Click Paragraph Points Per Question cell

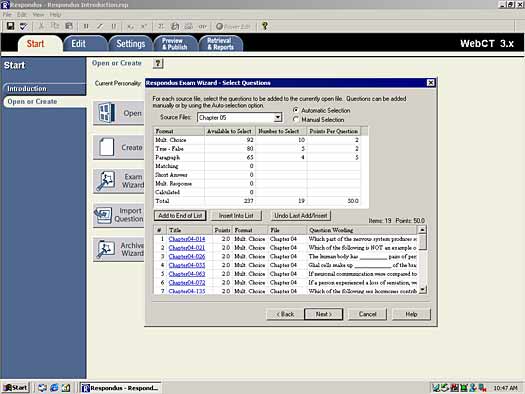(333, 157)
